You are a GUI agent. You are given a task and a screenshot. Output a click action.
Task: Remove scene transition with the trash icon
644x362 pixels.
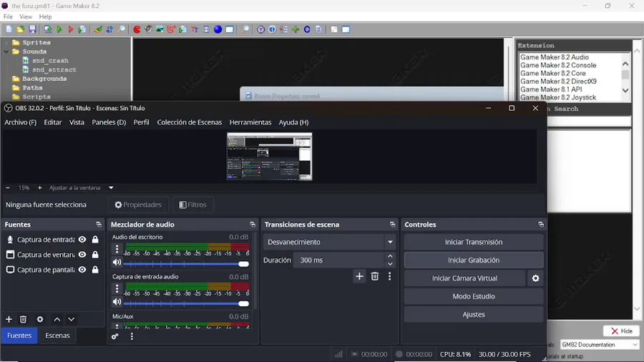(375, 277)
